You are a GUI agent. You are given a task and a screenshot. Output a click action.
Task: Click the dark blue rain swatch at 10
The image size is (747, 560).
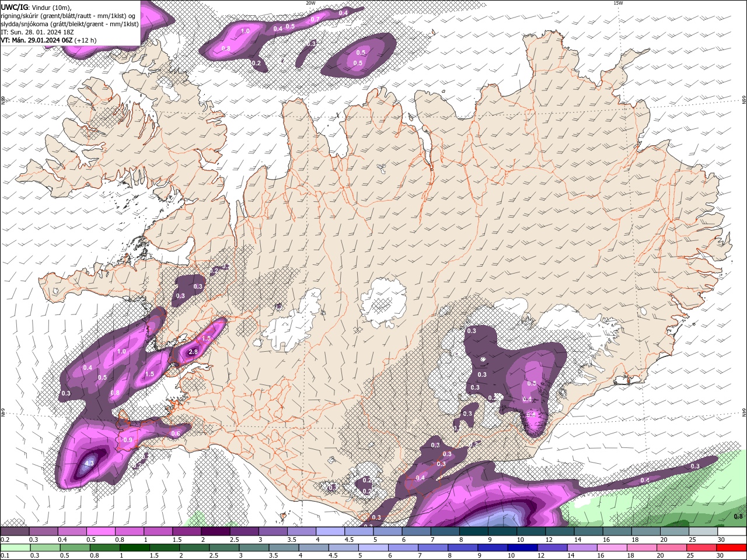coord(522,548)
